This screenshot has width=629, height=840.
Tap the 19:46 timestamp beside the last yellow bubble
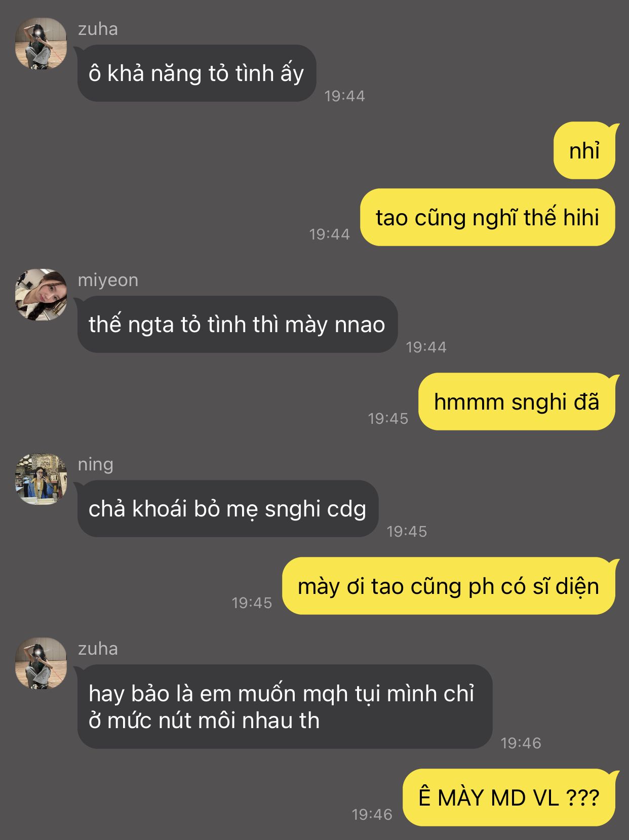pos(372,814)
